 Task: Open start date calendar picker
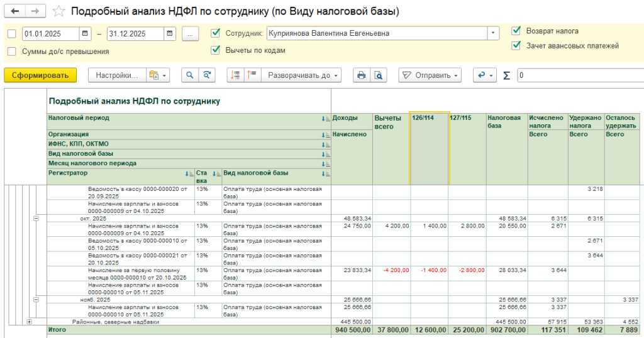85,33
